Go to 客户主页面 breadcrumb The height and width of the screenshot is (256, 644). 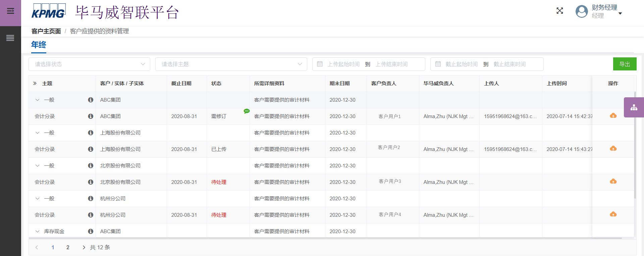point(46,31)
